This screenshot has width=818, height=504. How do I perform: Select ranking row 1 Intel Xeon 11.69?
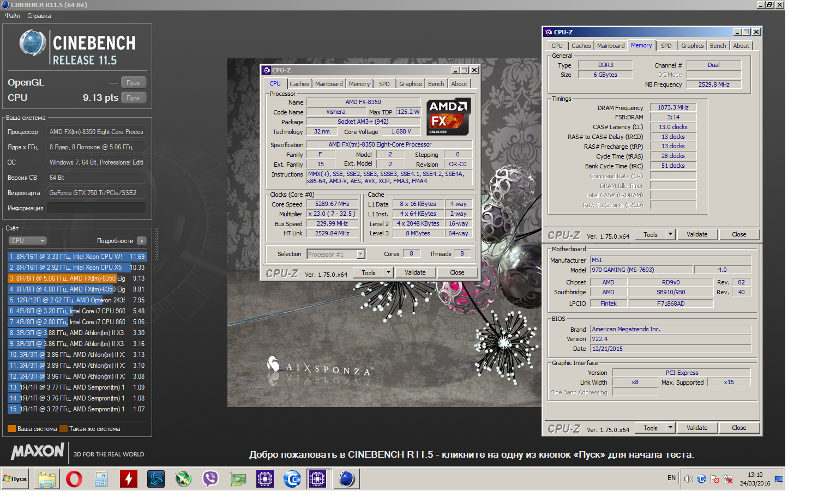[77, 256]
